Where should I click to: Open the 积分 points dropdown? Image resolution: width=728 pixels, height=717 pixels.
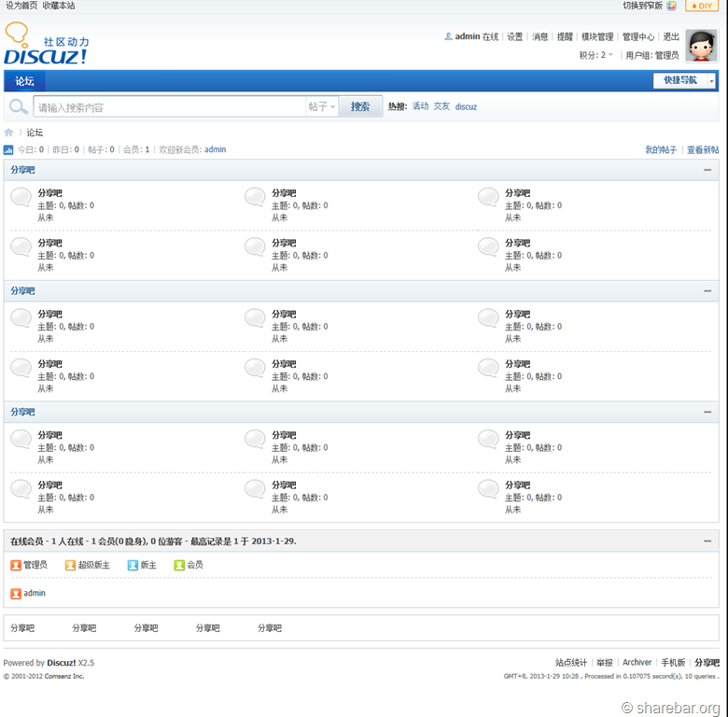(596, 55)
